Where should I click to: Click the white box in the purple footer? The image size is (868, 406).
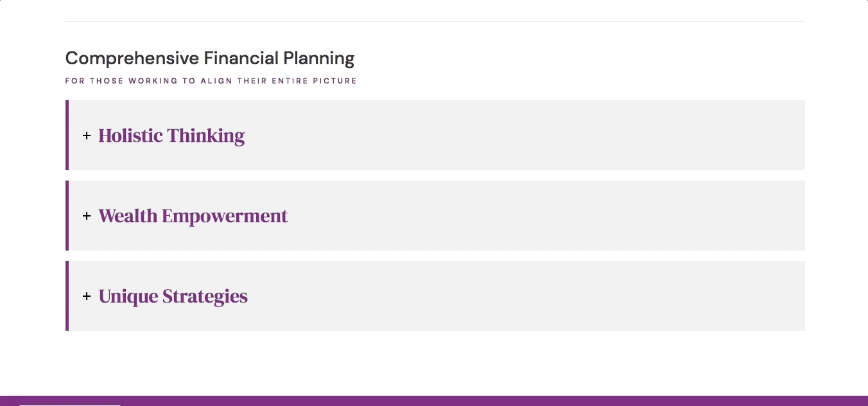(69, 405)
